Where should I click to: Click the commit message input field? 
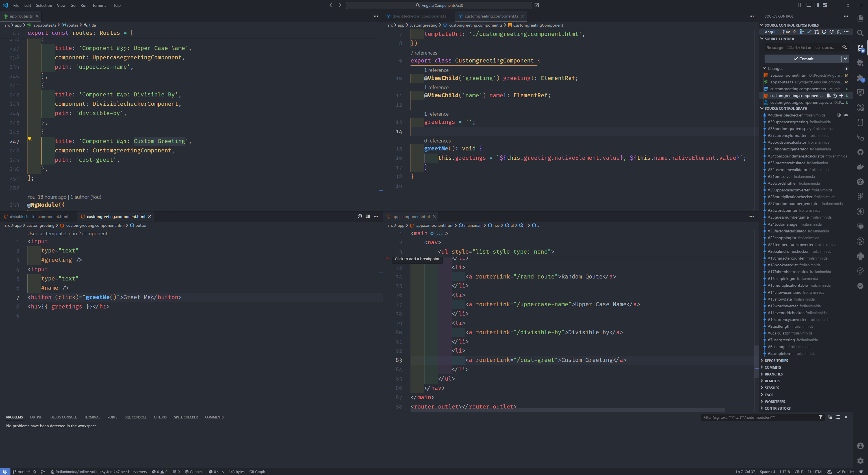pyautogui.click(x=802, y=47)
